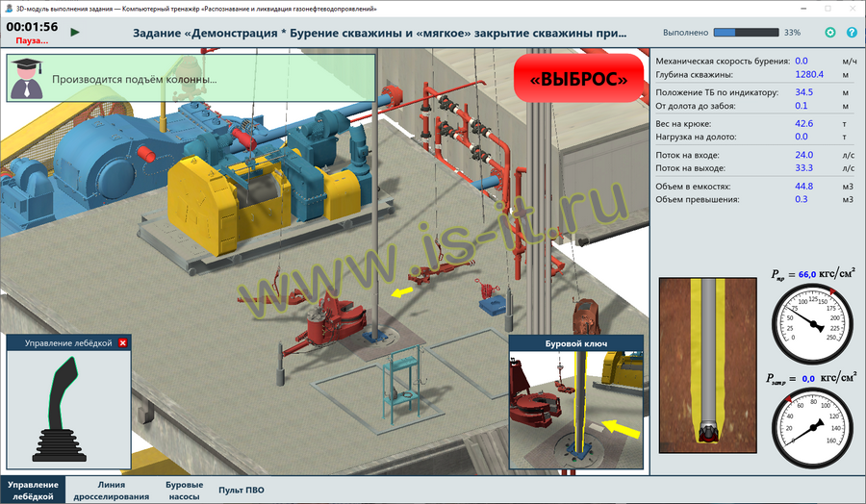The width and height of the screenshot is (866, 504).
Task: Click the Поток на выходе value 33.3
Action: tap(803, 167)
